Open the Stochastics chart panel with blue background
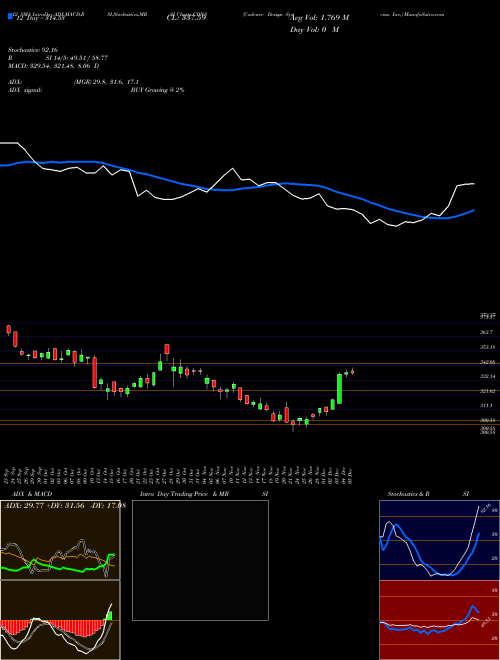 (x=439, y=540)
